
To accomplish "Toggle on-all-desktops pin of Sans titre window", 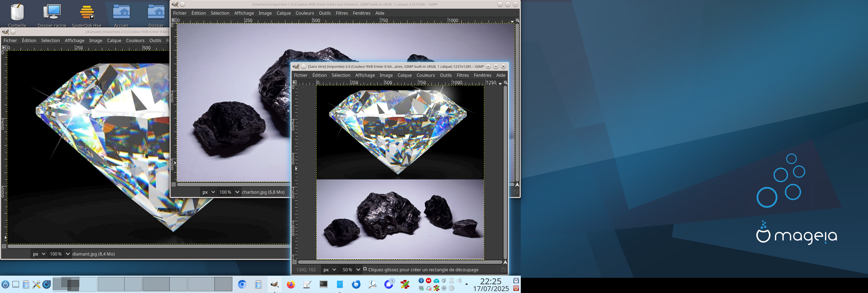I will (x=304, y=66).
